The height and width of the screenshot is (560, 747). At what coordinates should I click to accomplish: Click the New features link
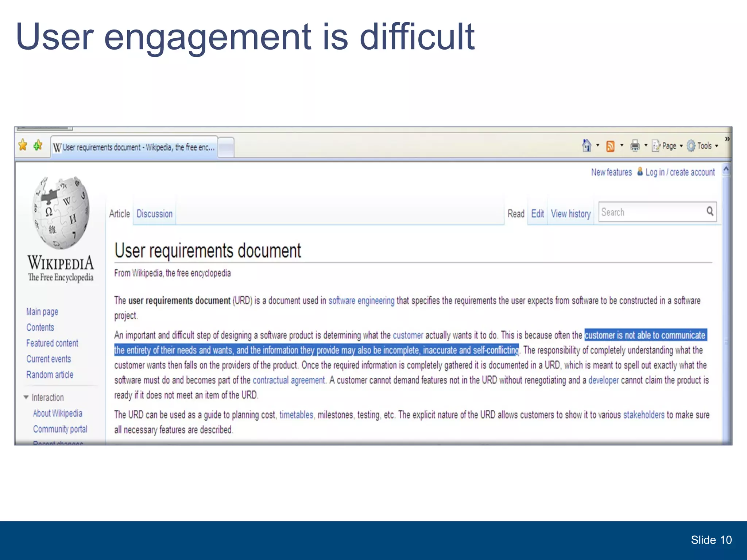click(612, 172)
